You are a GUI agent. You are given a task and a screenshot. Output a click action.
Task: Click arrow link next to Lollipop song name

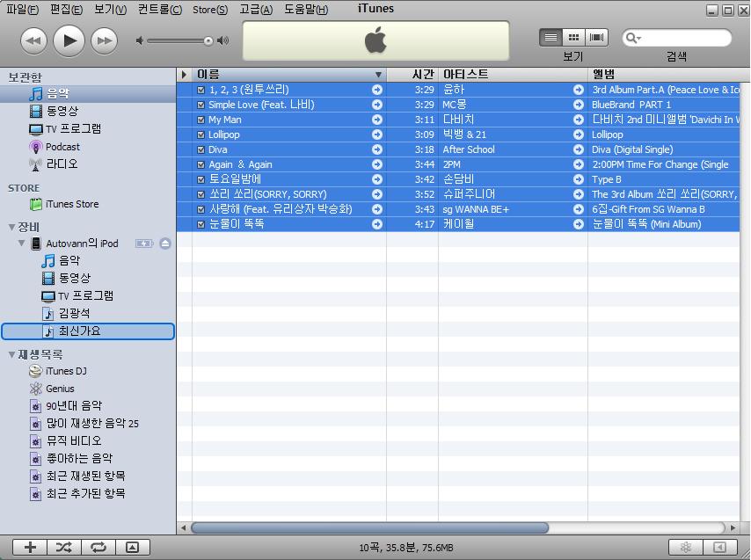(377, 135)
